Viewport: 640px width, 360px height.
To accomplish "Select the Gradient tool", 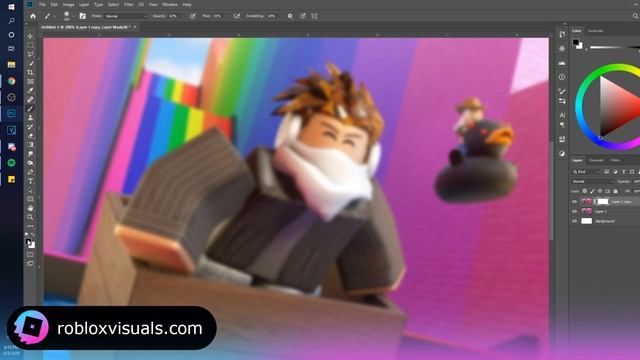I will [30, 144].
